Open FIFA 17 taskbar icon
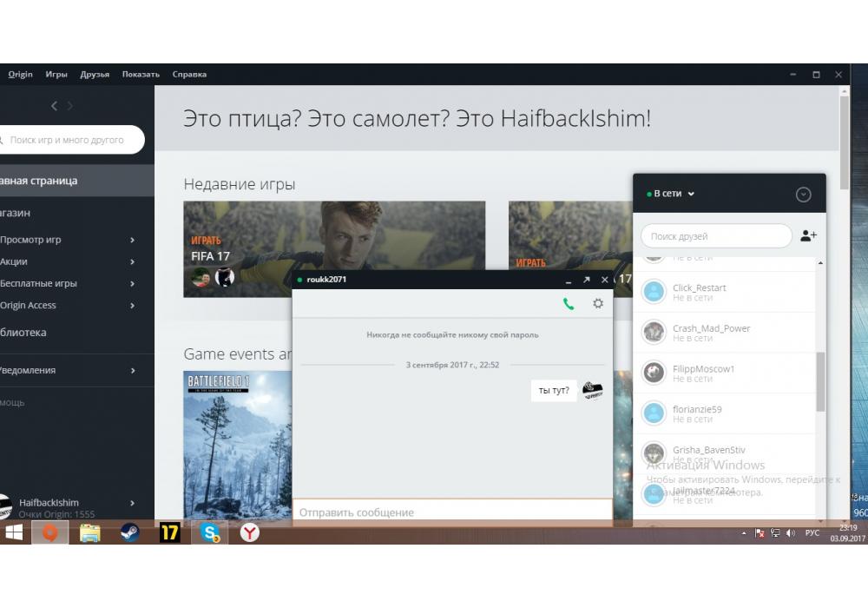868x608 pixels. (169, 532)
